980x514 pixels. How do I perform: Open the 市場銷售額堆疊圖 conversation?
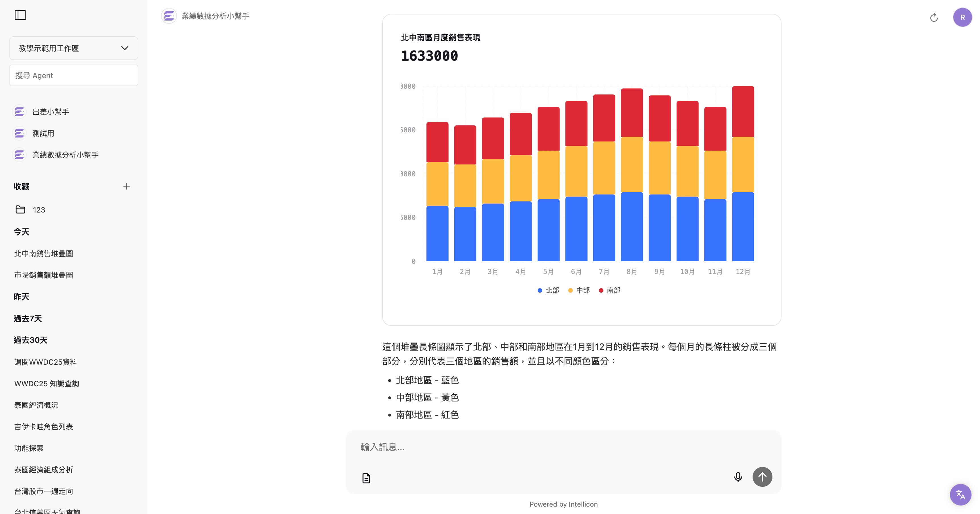tap(43, 275)
